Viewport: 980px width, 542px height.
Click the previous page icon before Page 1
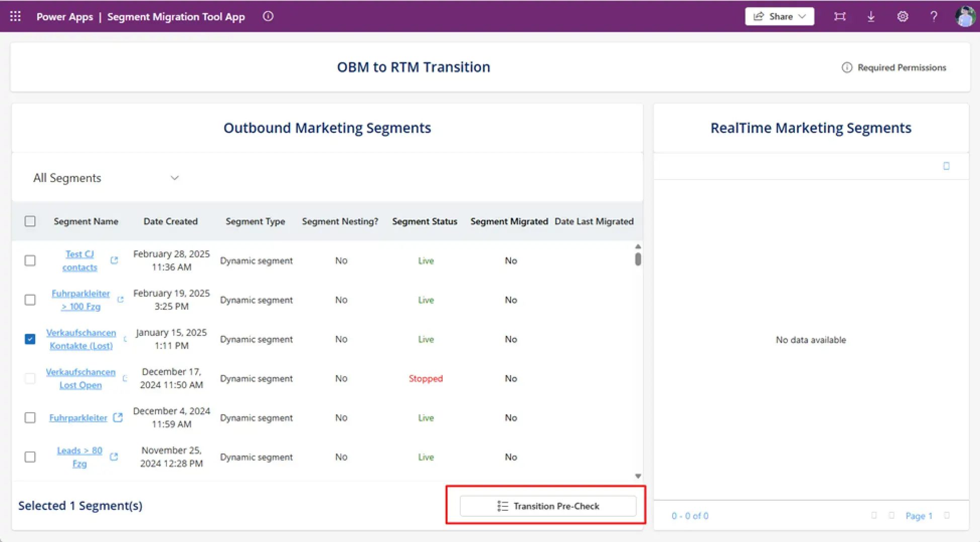(x=891, y=515)
